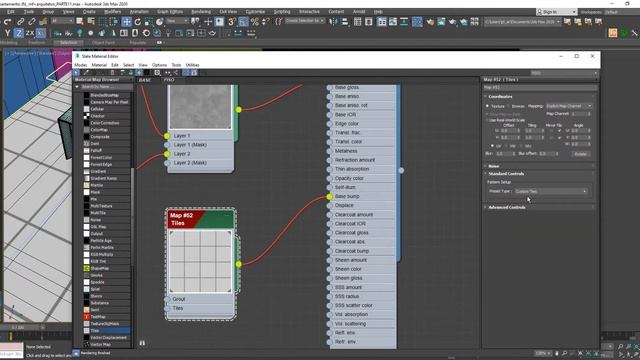Open the Rendering menu in 3ds Max
Image resolution: width=640 pixels, height=360 pixels.
[201, 12]
